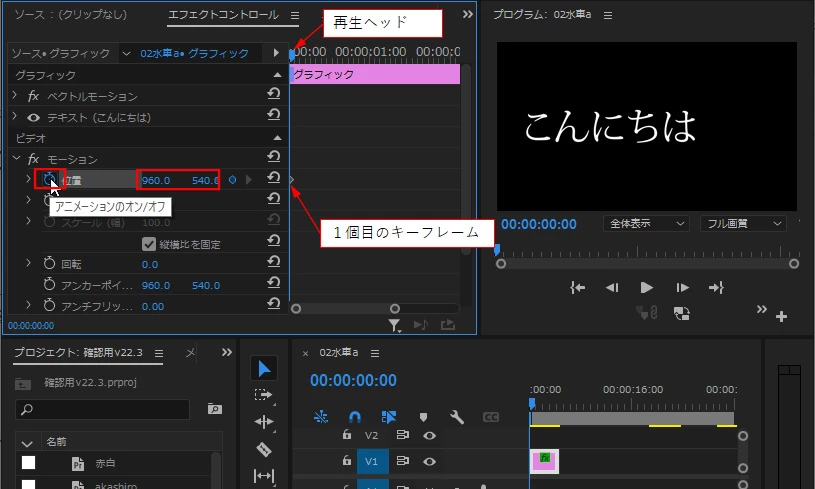Reset テキスト (こんにちは) effect
815x489 pixels.
[x=274, y=114]
